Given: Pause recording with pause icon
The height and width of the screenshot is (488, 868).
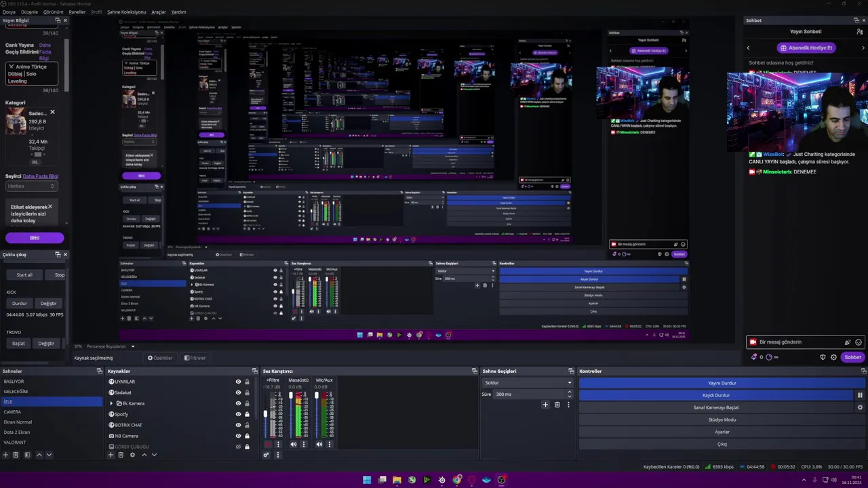Looking at the screenshot, I should [x=860, y=395].
